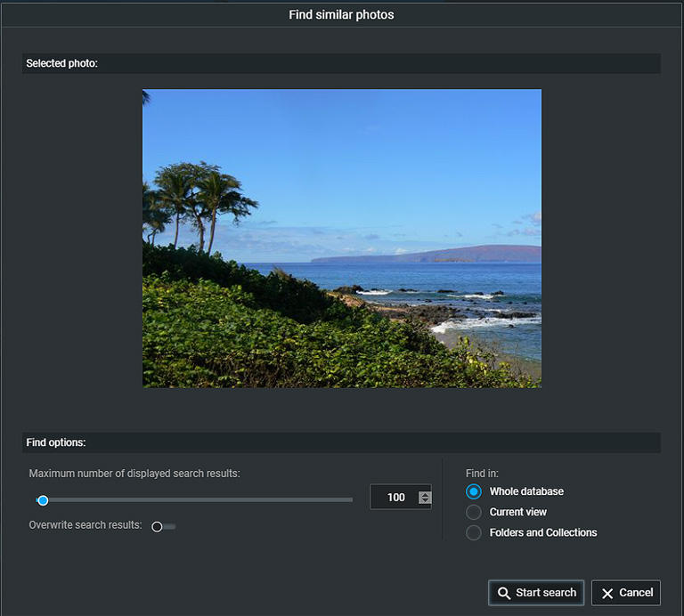Toggle the Overwrite search results switch
The image size is (684, 616).
[163, 527]
